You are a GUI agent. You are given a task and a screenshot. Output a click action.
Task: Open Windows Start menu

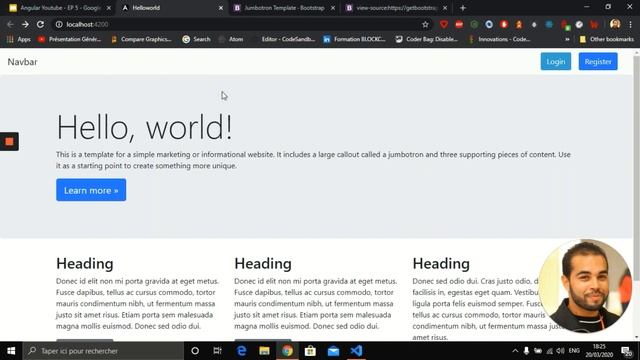[11, 351]
